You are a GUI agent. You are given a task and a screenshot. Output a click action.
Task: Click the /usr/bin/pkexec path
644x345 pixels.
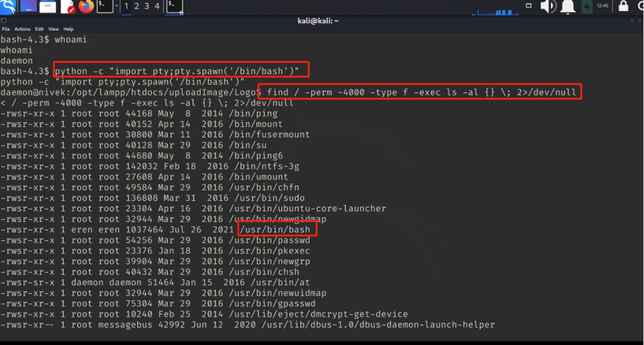pos(270,251)
